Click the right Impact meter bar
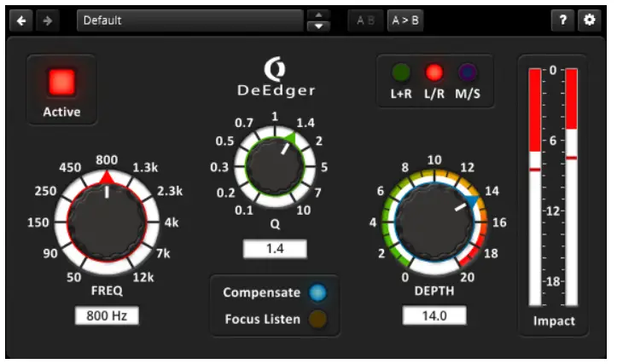Screen dimensions: 617x364 point(572,187)
